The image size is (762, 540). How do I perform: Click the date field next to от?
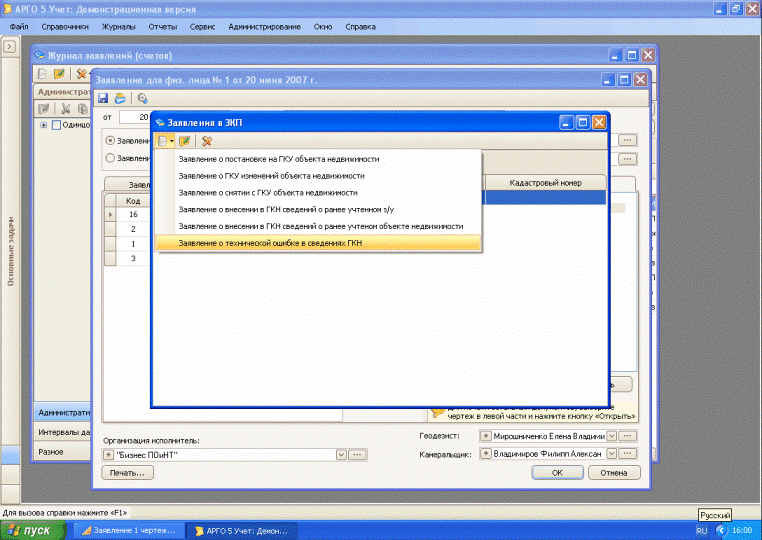[x=135, y=117]
